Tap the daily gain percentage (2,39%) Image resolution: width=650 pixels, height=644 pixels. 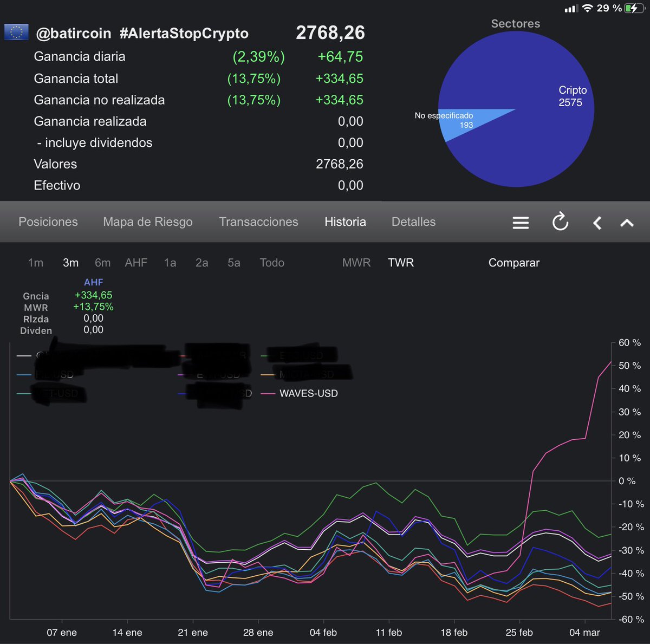tap(259, 57)
